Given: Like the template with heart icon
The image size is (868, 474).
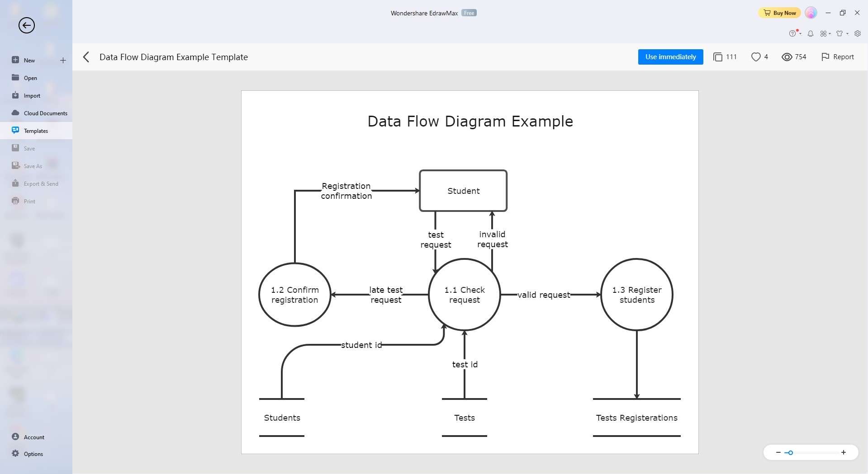Looking at the screenshot, I should pos(755,57).
